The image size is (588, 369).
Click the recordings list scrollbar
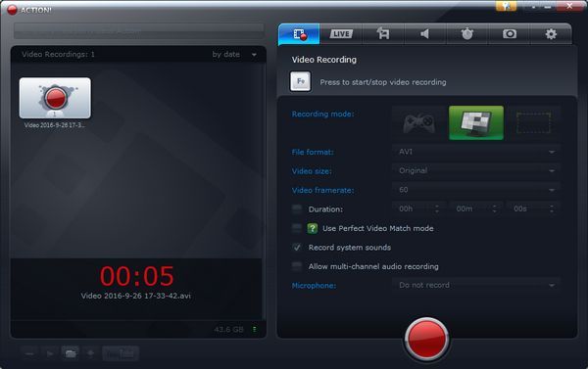pyautogui.click(x=264, y=191)
